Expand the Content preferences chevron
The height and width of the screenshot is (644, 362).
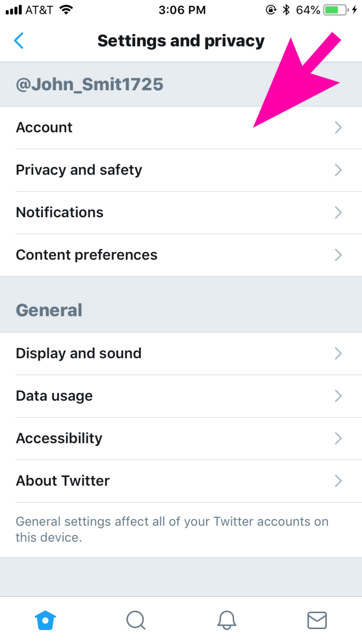338,255
